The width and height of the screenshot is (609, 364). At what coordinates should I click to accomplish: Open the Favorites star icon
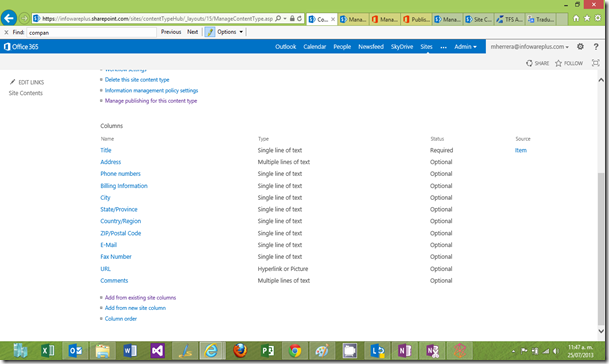tap(587, 18)
